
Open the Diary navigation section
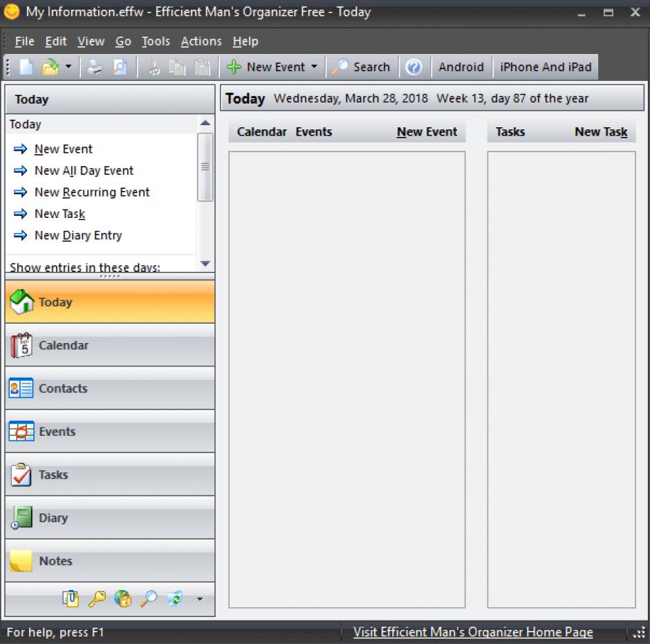[110, 517]
